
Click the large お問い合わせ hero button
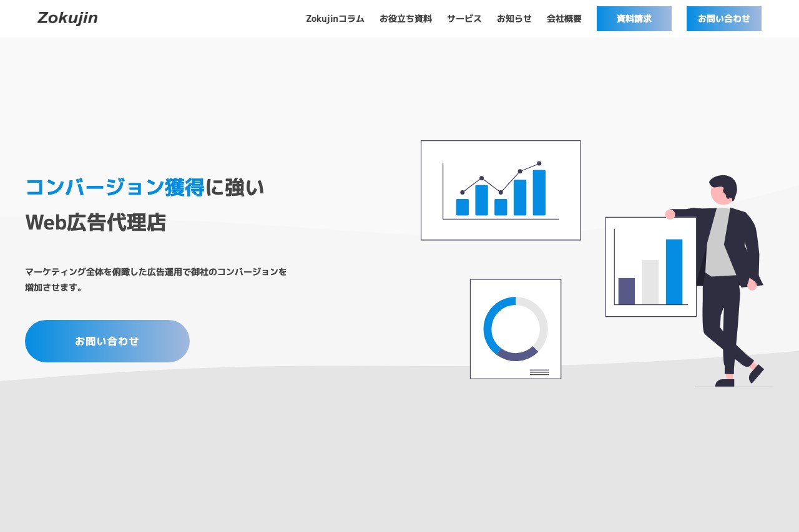coord(107,341)
